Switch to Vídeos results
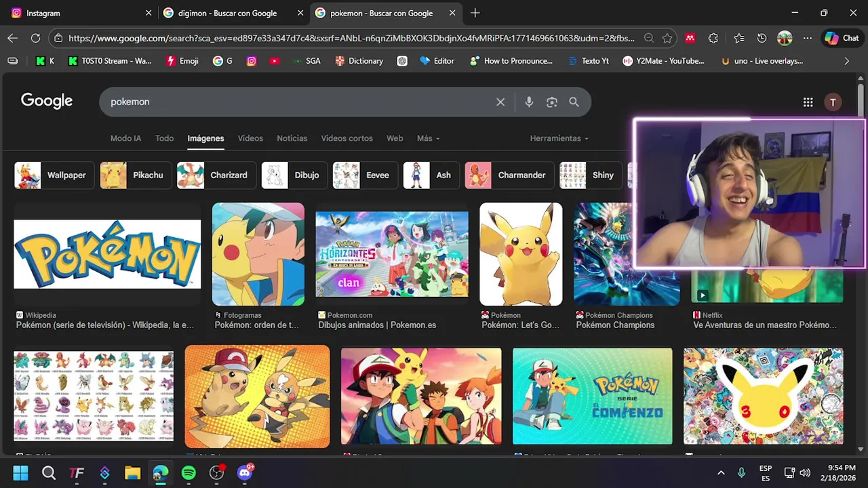Viewport: 868px width, 488px height. pyautogui.click(x=250, y=138)
